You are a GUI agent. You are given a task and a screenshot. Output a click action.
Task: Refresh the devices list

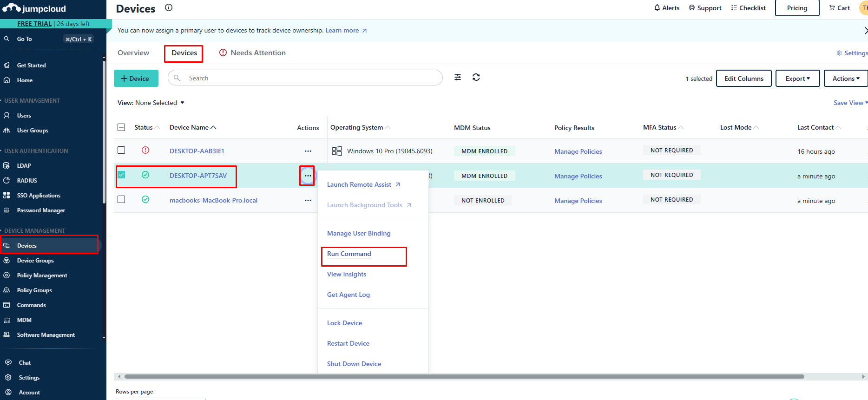(x=476, y=77)
